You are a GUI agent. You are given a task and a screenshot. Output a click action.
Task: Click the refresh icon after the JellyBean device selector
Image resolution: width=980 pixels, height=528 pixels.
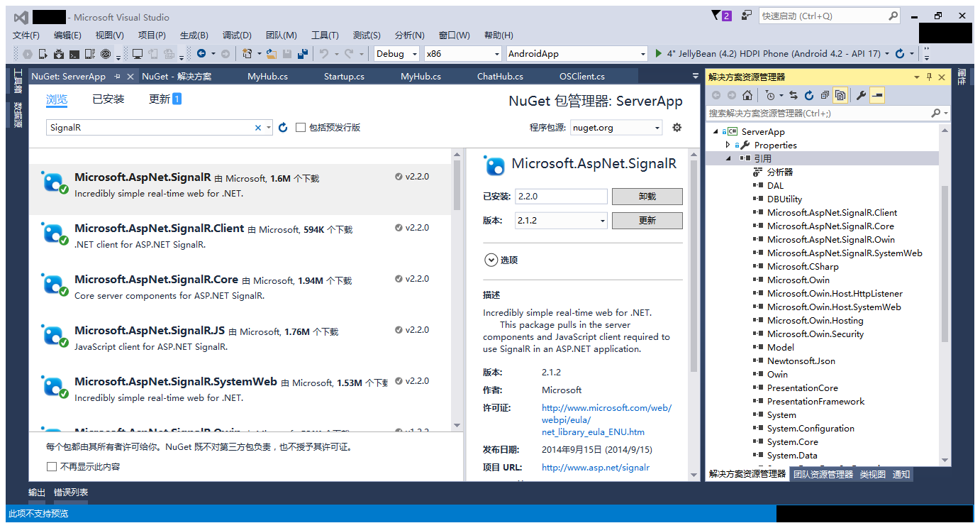[900, 53]
